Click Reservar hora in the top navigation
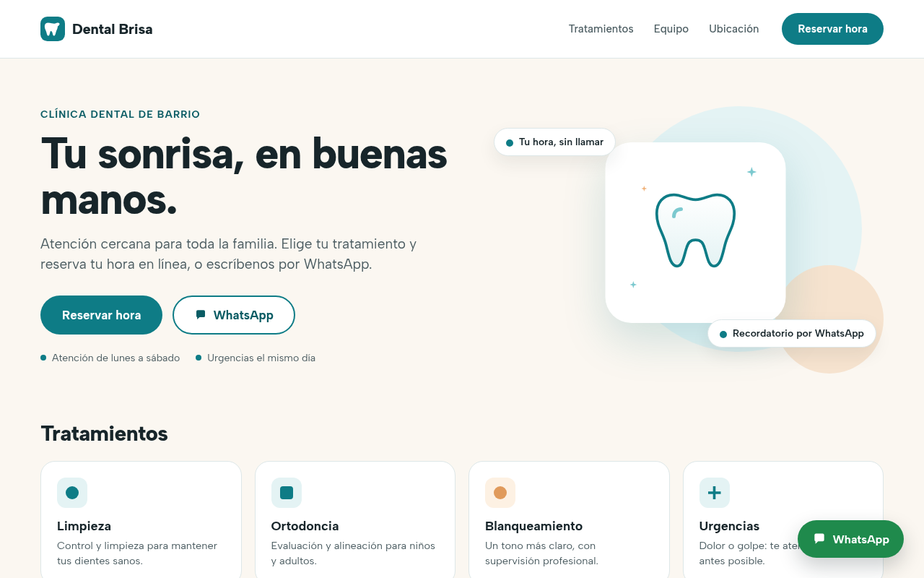 pyautogui.click(x=832, y=29)
